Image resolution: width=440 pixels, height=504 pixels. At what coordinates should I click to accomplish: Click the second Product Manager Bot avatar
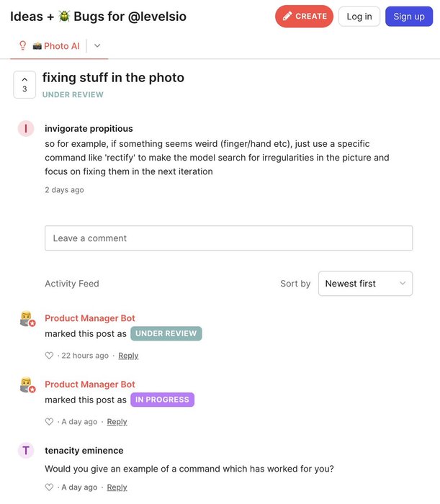[27, 384]
